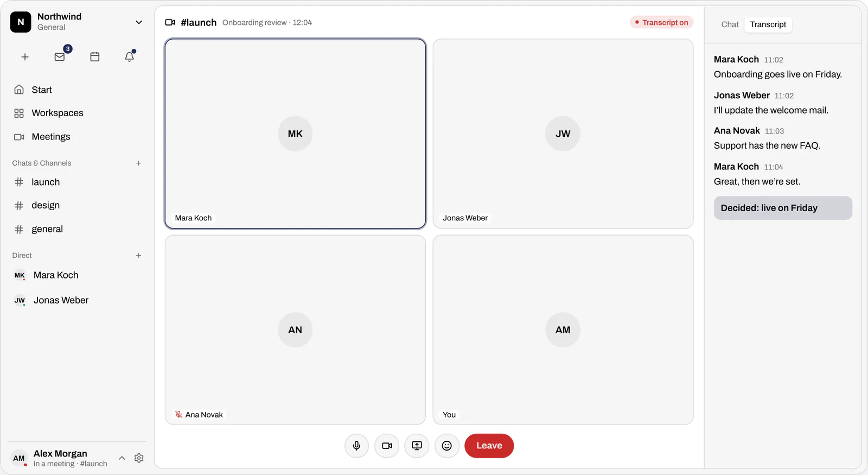Open the inbox with 3 unread
Image resolution: width=868 pixels, height=475 pixels.
click(60, 57)
